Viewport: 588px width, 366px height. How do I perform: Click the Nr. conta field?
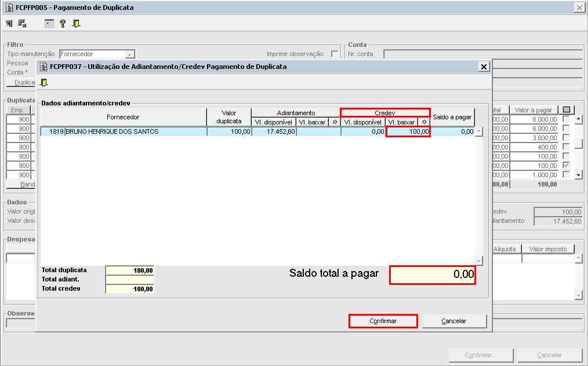484,54
